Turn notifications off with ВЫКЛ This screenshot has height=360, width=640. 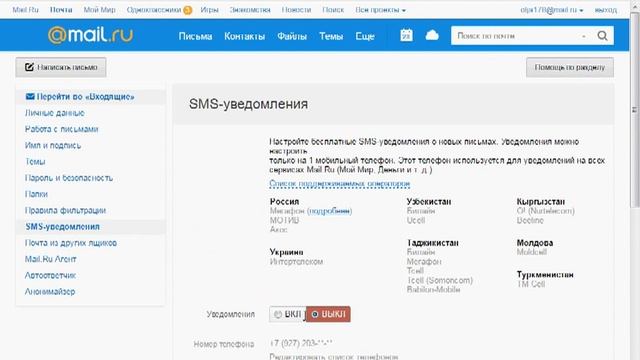tap(328, 314)
